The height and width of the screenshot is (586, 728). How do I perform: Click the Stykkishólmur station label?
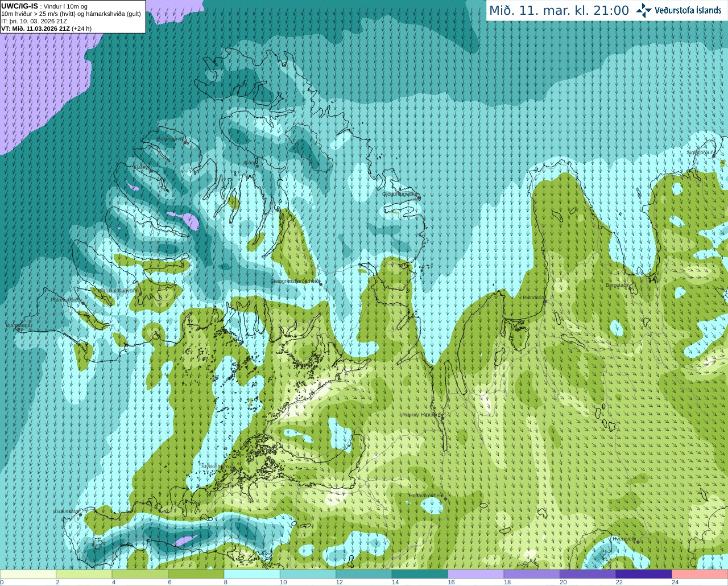[217, 466]
